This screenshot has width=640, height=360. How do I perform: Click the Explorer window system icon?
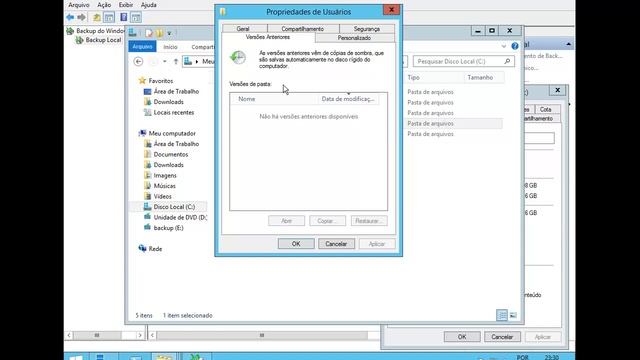133,33
